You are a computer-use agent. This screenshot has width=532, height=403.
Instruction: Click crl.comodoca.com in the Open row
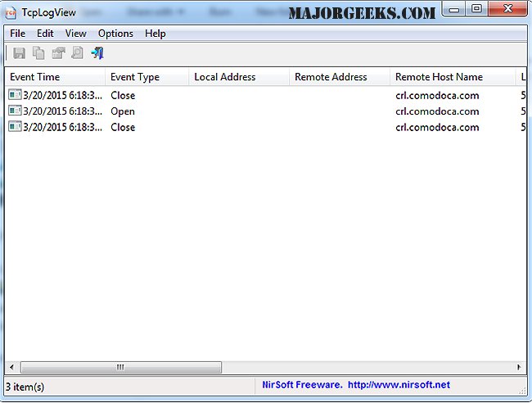(x=437, y=111)
